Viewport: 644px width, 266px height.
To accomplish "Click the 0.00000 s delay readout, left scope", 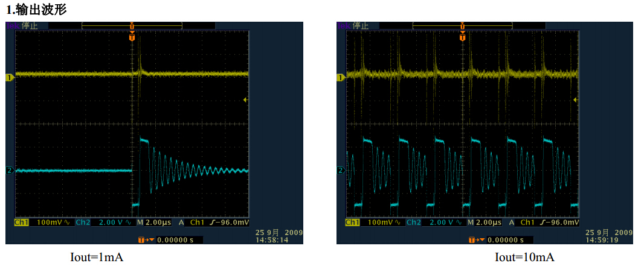I will 176,240.
